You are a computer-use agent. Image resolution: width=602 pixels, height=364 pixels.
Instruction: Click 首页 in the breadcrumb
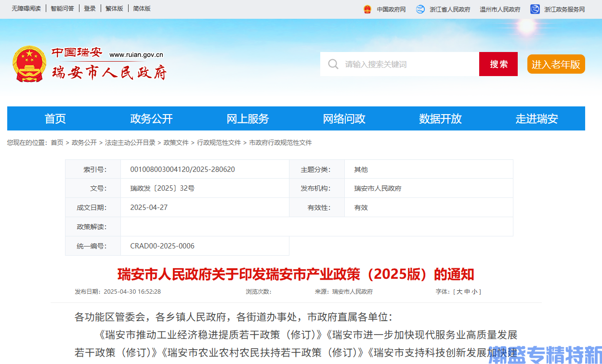coord(57,143)
